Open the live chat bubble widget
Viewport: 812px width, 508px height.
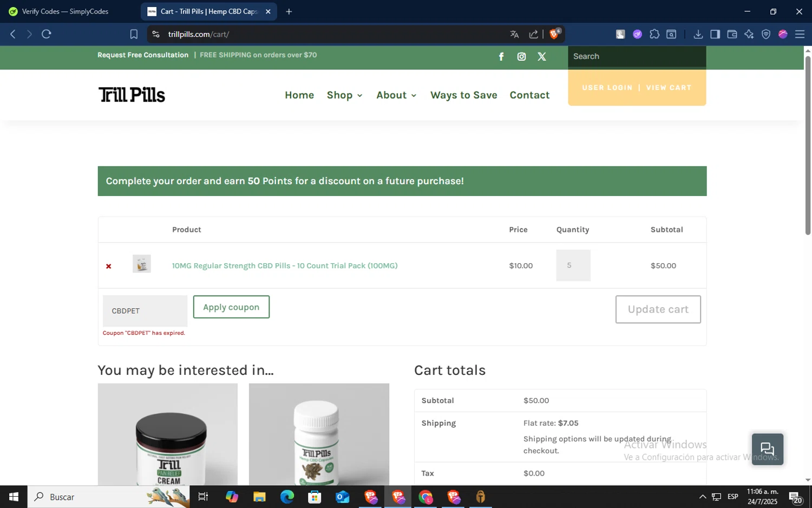point(767,449)
